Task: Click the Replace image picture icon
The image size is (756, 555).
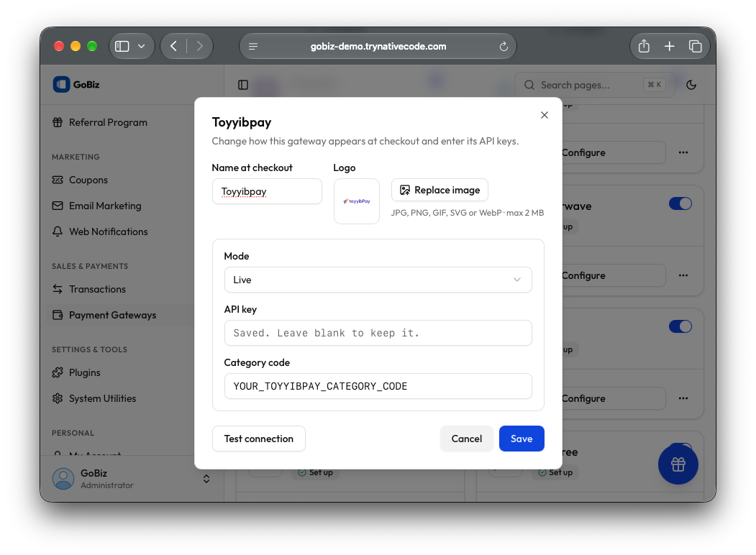Action: (x=405, y=190)
